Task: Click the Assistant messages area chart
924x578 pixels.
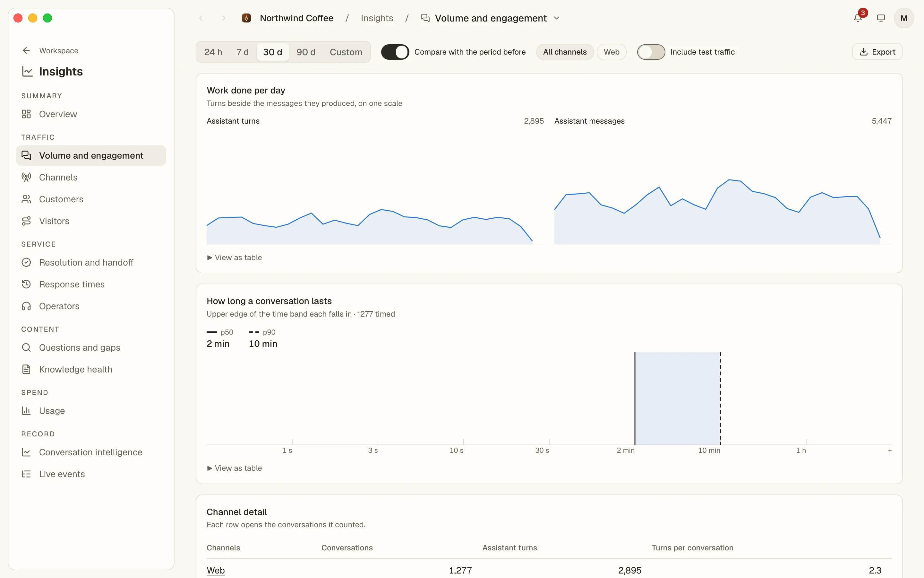Action: click(723, 187)
